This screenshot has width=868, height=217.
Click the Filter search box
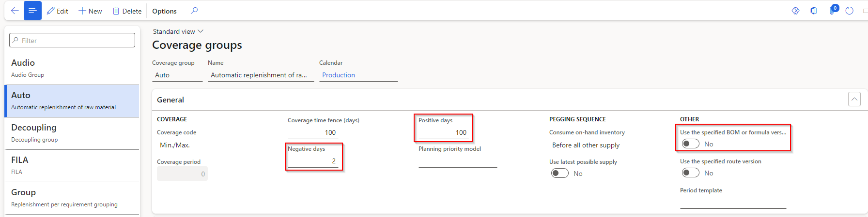click(72, 41)
